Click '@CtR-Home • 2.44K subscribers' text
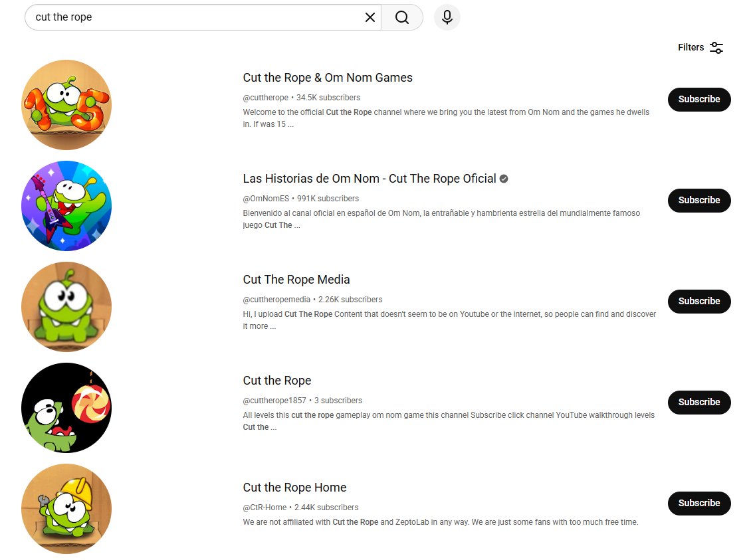 (300, 508)
